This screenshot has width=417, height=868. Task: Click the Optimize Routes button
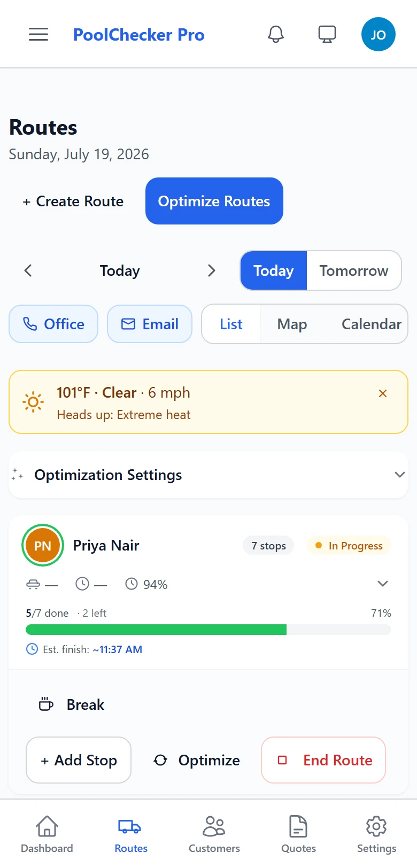(x=214, y=201)
